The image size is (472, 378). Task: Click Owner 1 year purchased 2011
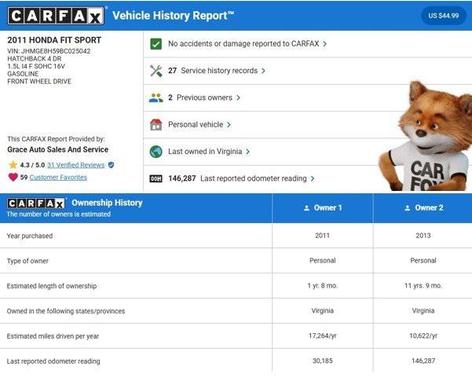[x=322, y=236]
